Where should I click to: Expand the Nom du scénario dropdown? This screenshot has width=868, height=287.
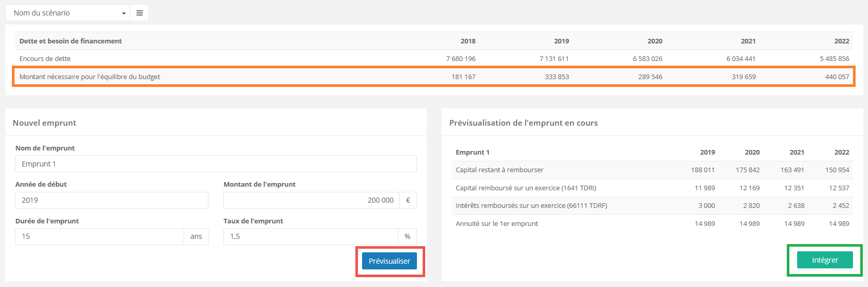pyautogui.click(x=68, y=13)
